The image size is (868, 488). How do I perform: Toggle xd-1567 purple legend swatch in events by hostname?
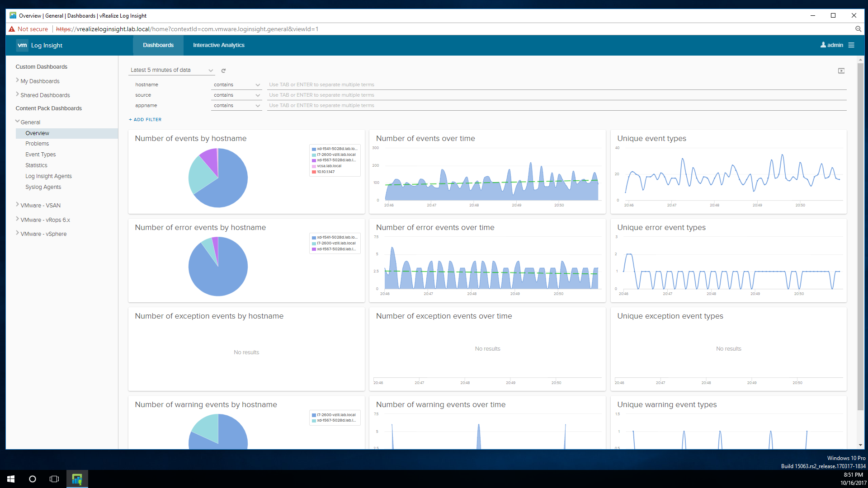[x=314, y=160]
